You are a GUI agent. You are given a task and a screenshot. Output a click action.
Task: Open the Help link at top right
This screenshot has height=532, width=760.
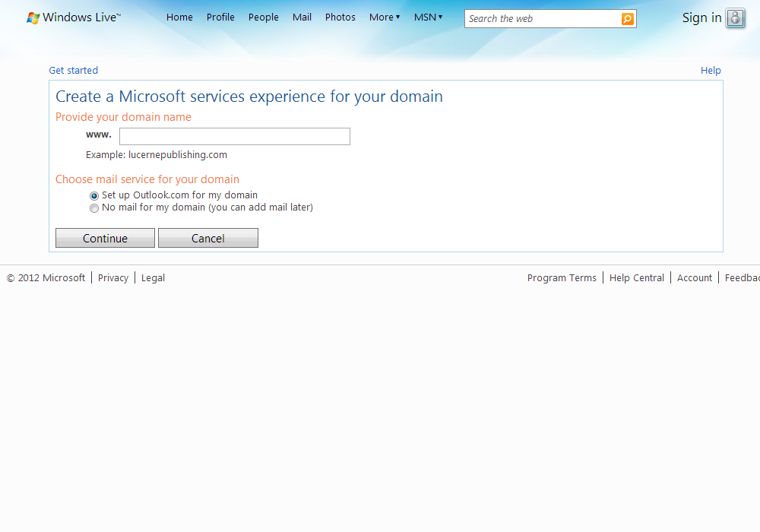pyautogui.click(x=710, y=71)
